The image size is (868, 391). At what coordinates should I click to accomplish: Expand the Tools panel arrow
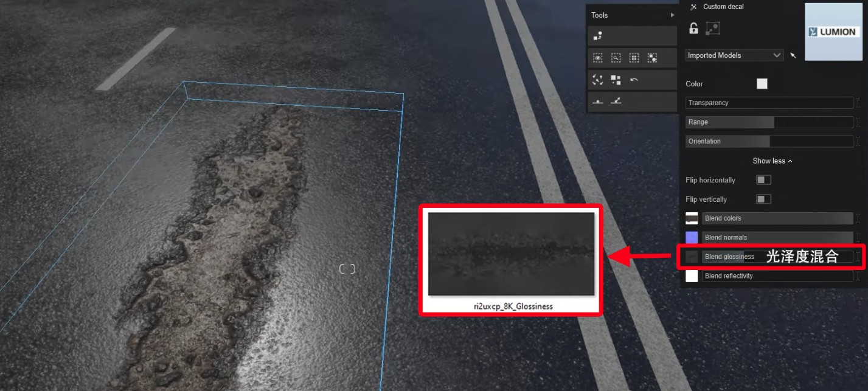coord(672,15)
